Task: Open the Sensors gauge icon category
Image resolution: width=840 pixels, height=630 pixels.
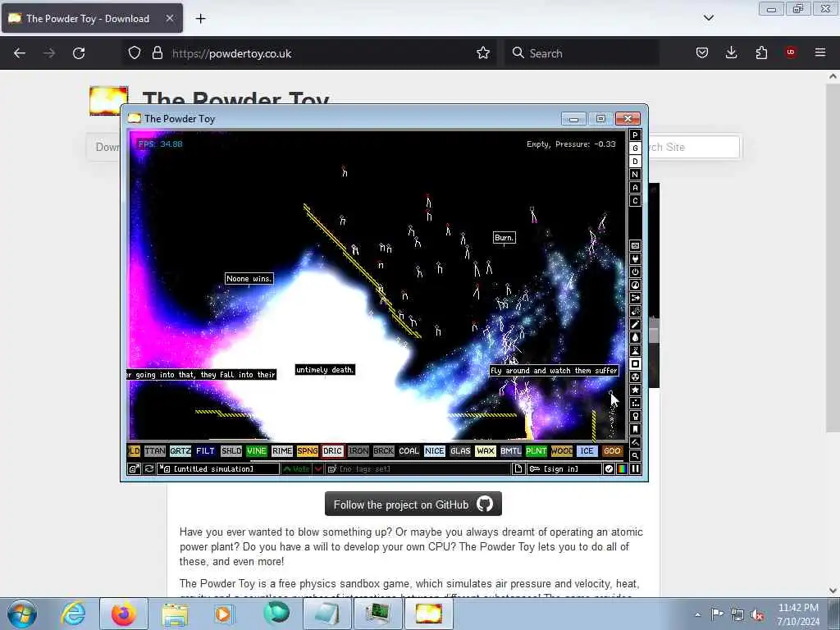Action: pyautogui.click(x=635, y=285)
